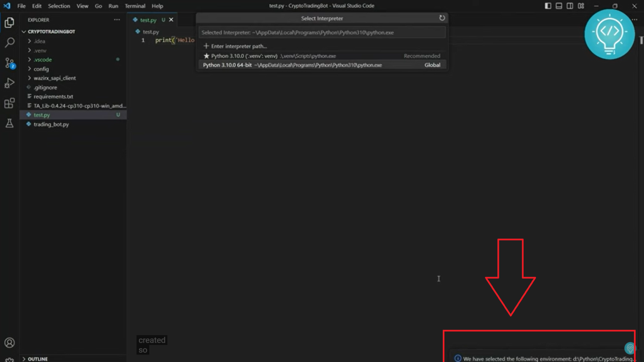This screenshot has width=644, height=362.
Task: Open the Search view in the activity bar
Action: 9,42
